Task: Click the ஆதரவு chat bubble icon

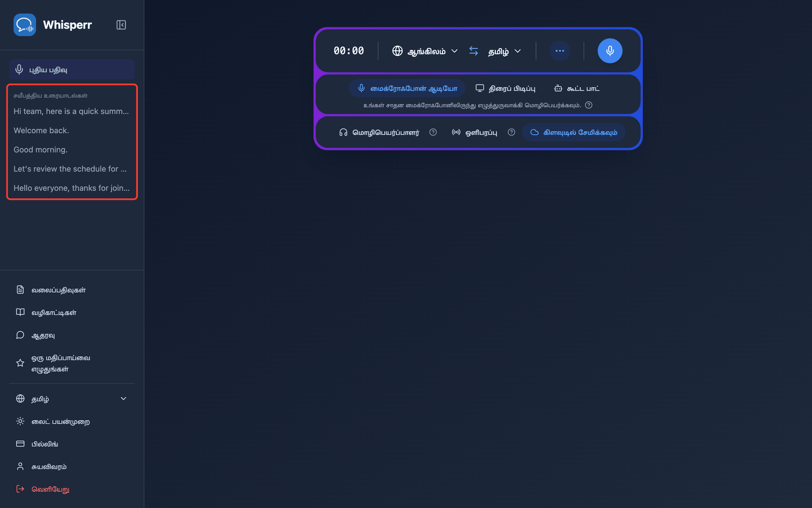Action: click(x=20, y=335)
